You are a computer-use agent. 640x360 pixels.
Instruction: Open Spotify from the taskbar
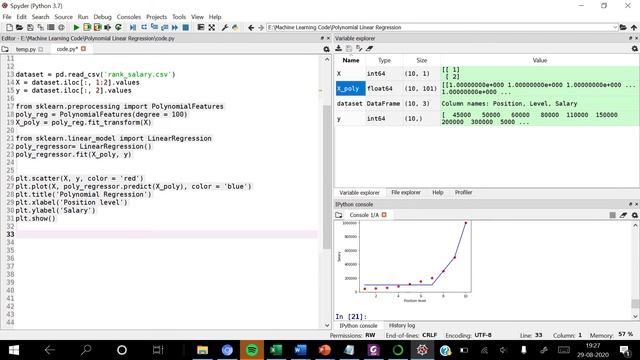point(252,350)
